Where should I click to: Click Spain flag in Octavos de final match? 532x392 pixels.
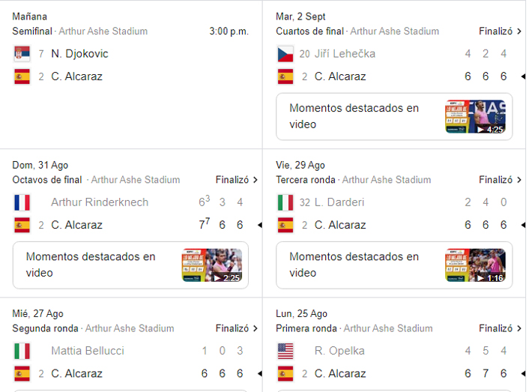click(22, 225)
